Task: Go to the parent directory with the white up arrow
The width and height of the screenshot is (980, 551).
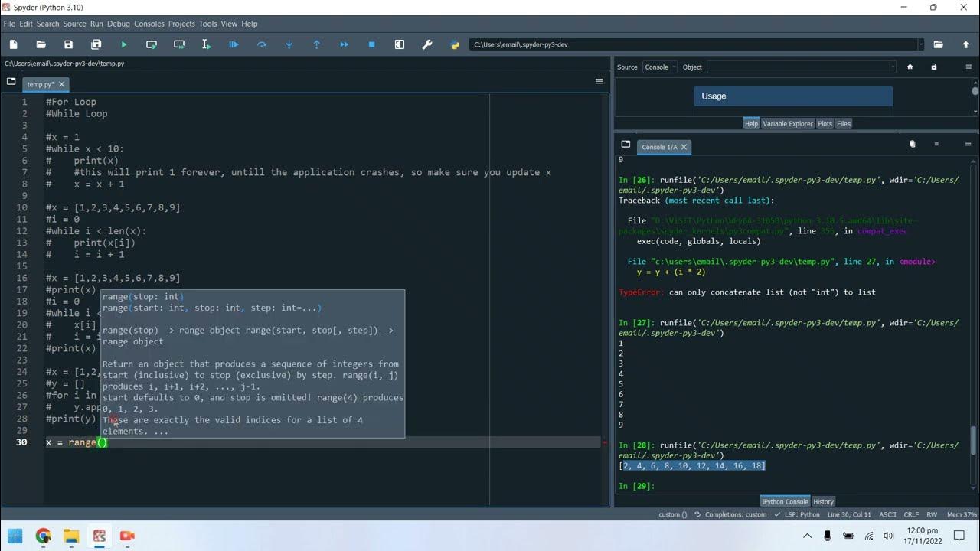Action: click(x=965, y=44)
